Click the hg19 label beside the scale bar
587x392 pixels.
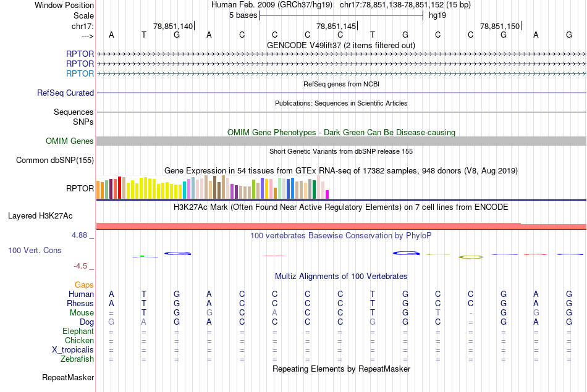pos(437,15)
